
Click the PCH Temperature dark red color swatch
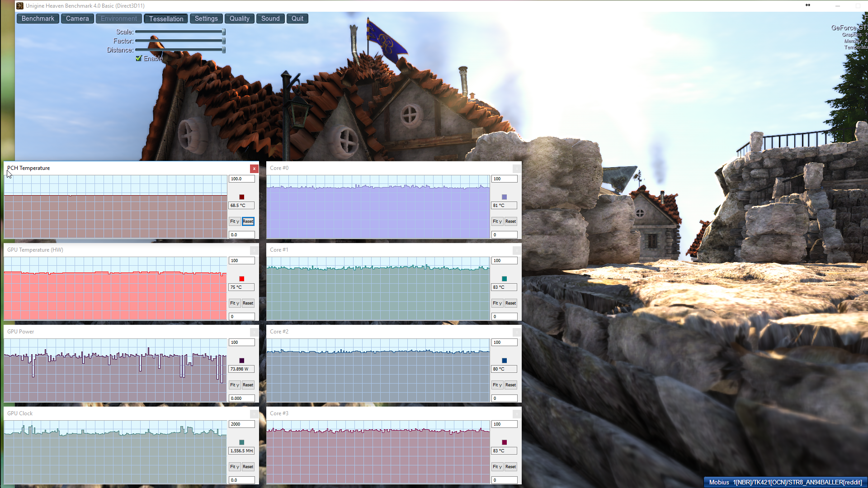coord(242,197)
